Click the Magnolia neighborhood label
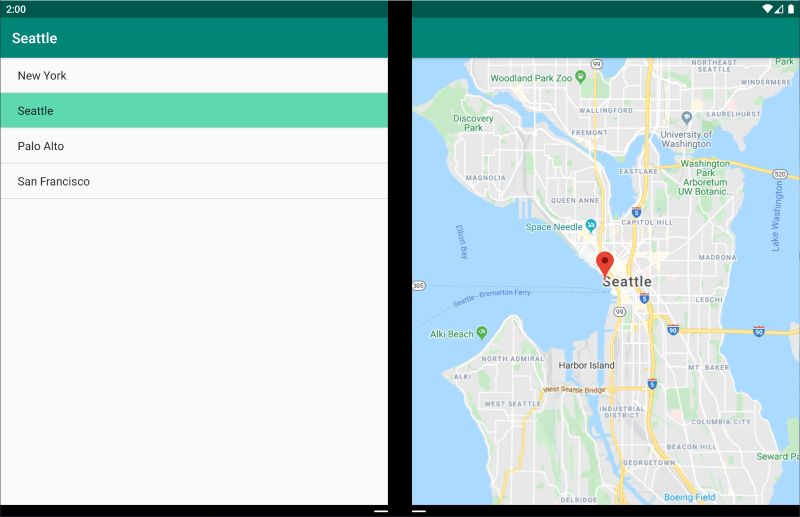800x517 pixels. pyautogui.click(x=486, y=178)
